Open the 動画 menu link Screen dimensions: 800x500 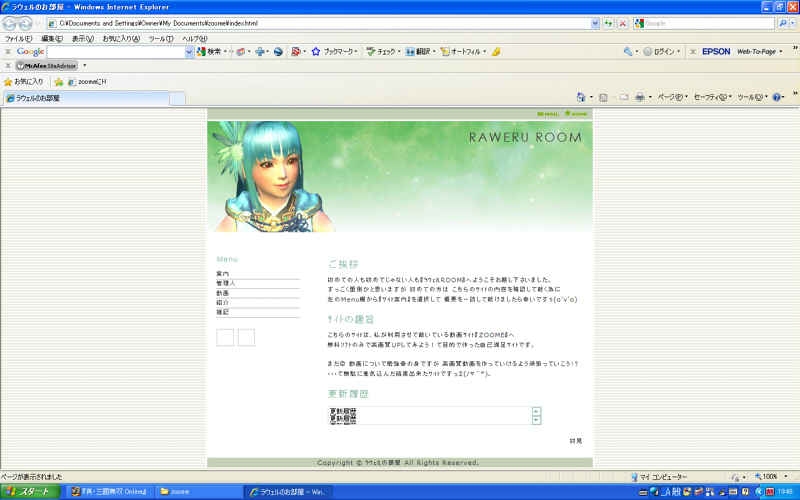pos(222,293)
